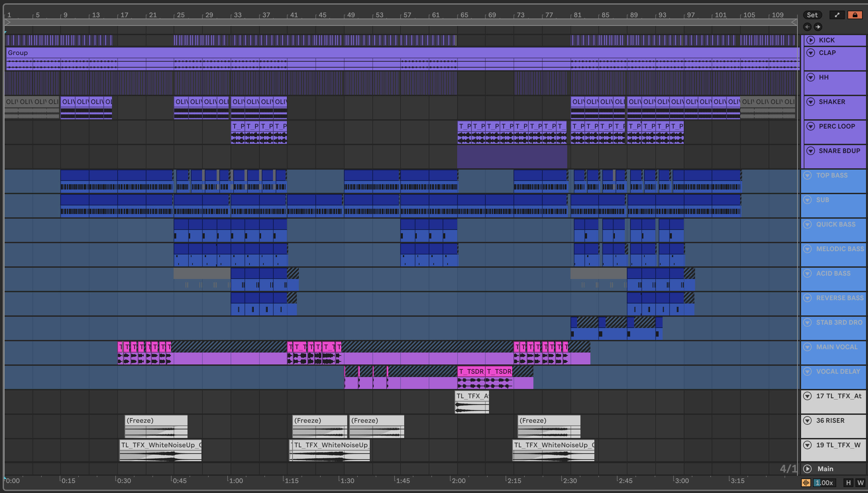Image resolution: width=868 pixels, height=493 pixels.
Task: Toggle the orange lock envelopes button
Action: (855, 15)
